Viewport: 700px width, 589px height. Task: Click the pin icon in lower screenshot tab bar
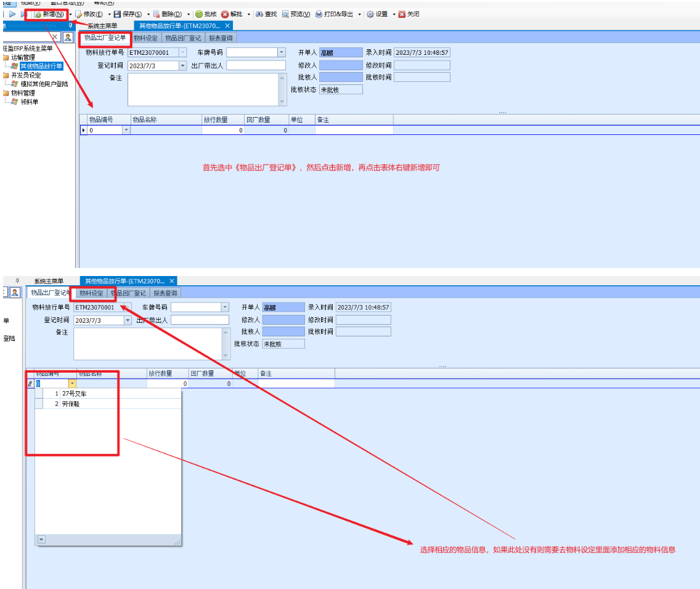point(17,281)
